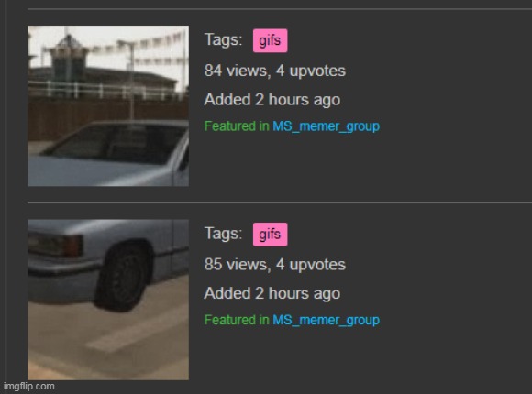This screenshot has height=394, width=532.
Task: Visit MS_memer_group link under the 85 views post
Action: click(326, 320)
